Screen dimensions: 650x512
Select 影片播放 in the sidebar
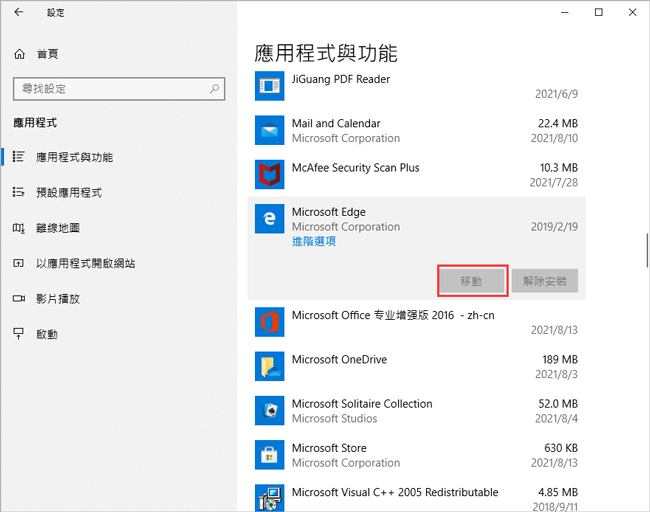coord(57,298)
